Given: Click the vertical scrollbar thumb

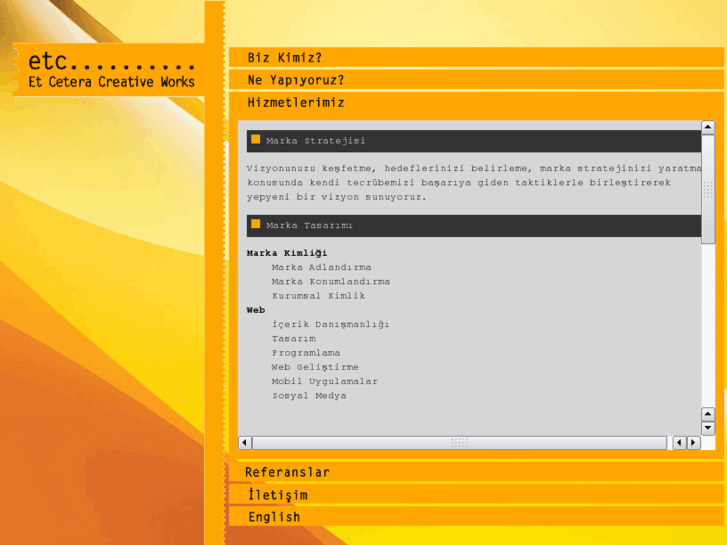Looking at the screenshot, I should (x=708, y=189).
